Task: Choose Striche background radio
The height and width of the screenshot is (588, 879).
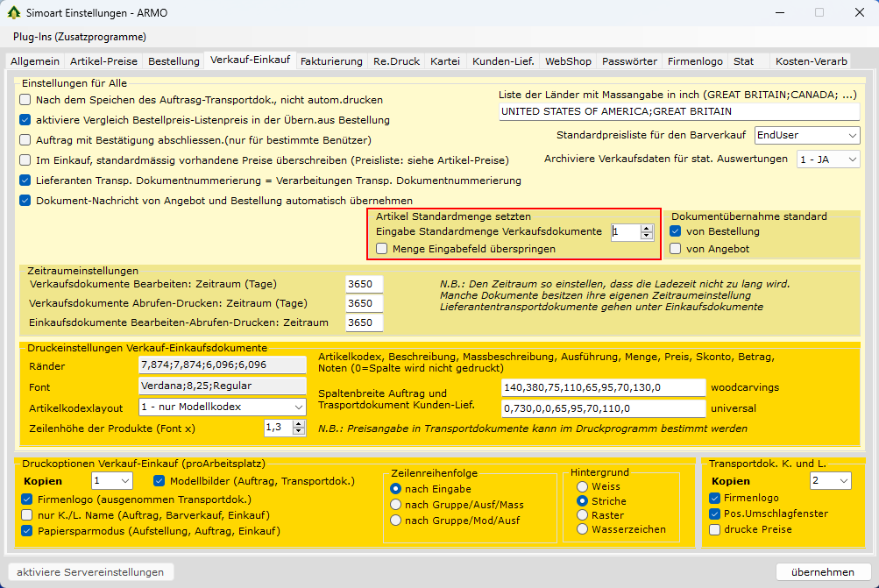Action: (583, 501)
